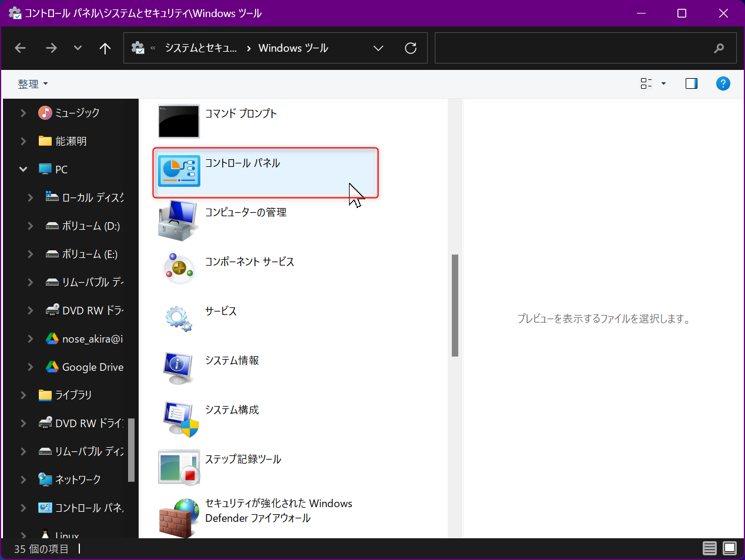Change the view layout button

point(646,83)
